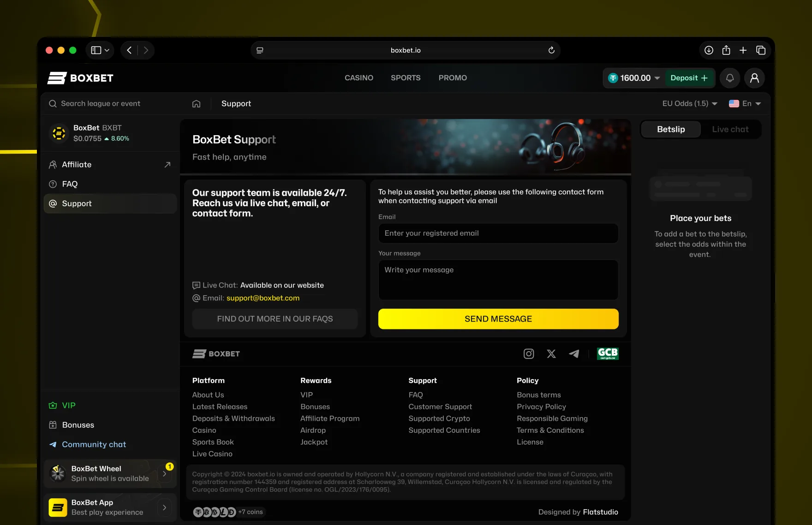The height and width of the screenshot is (525, 812).
Task: Click the Affiliate external-link arrow
Action: [x=167, y=165]
